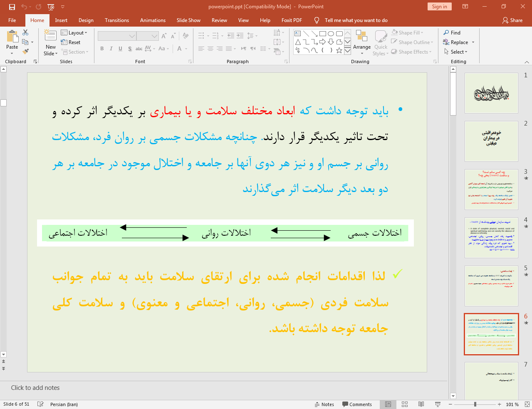Start Slide Show from status bar icon
This screenshot has height=409, width=532.
(x=438, y=404)
